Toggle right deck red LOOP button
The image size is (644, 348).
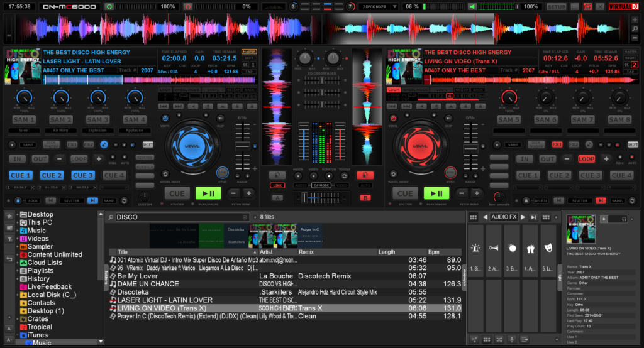tap(586, 159)
